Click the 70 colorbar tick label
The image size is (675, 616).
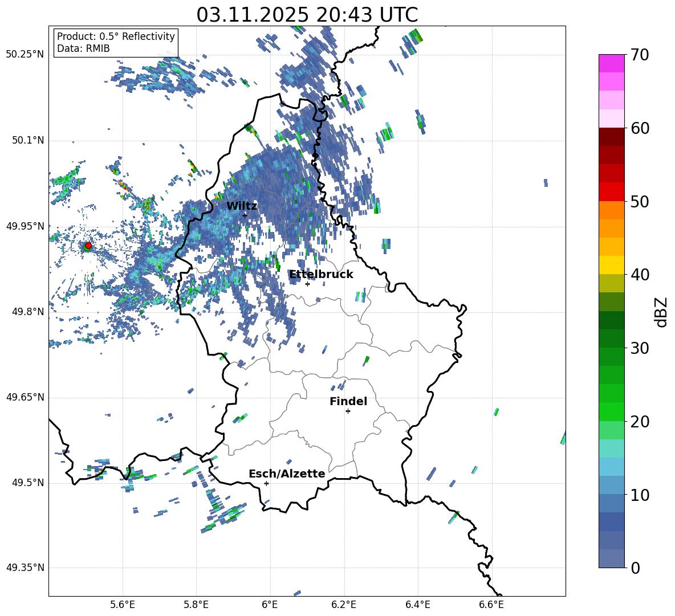click(640, 55)
